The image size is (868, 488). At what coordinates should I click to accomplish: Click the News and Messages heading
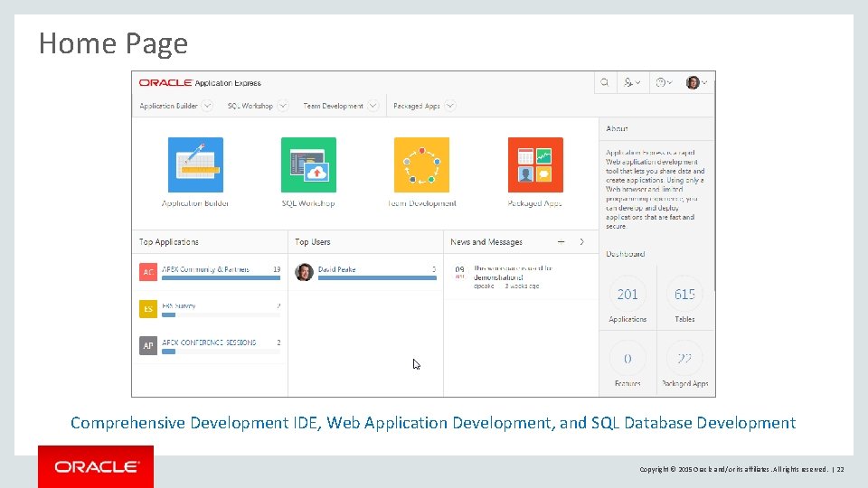486,242
